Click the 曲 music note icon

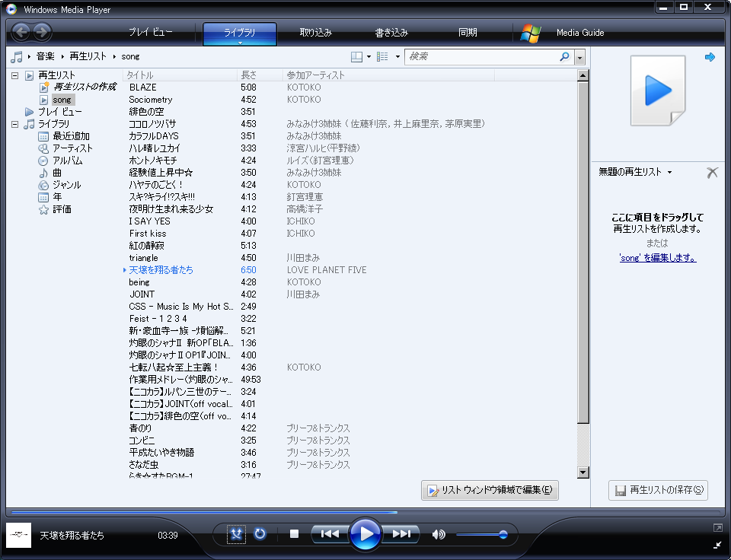pyautogui.click(x=43, y=173)
